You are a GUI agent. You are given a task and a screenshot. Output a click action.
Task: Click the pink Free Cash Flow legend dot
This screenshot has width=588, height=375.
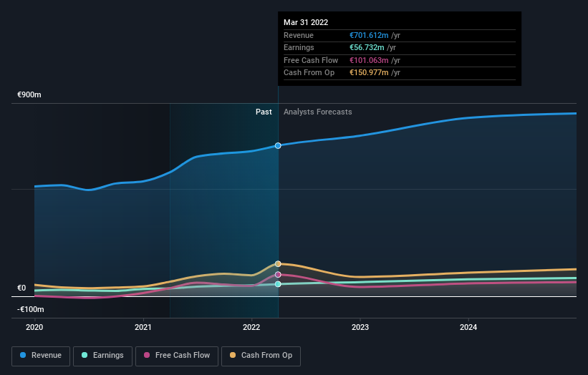[x=147, y=355]
